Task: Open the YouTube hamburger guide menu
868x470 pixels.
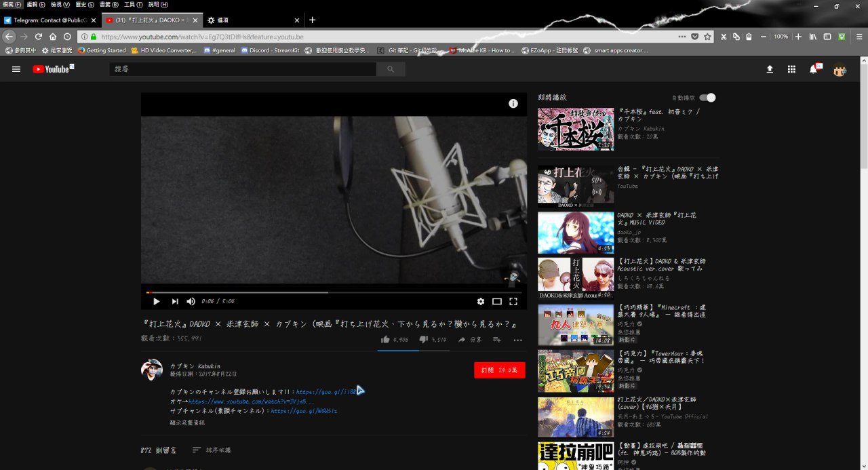Action: tap(16, 69)
